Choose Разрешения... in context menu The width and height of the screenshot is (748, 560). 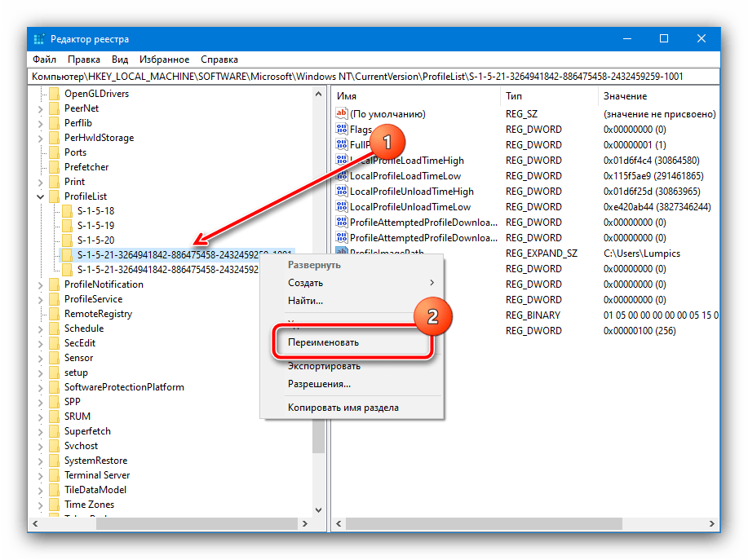tap(352, 384)
